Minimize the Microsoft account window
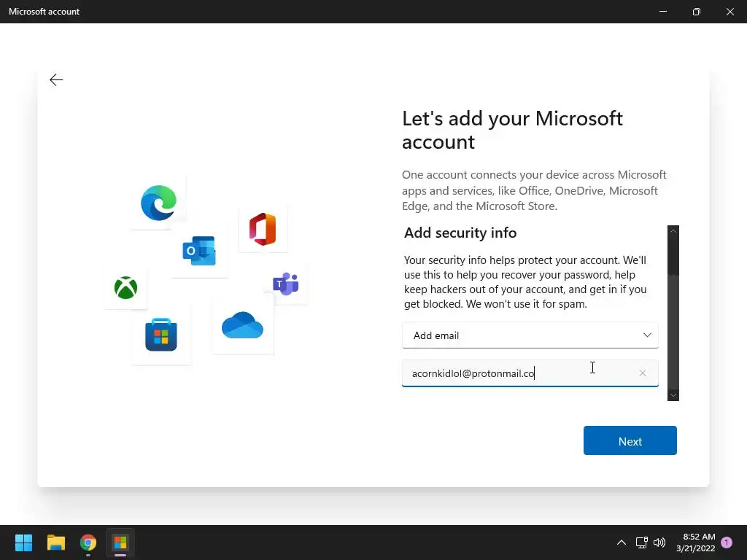Viewport: 747px width, 560px height. pos(662,12)
